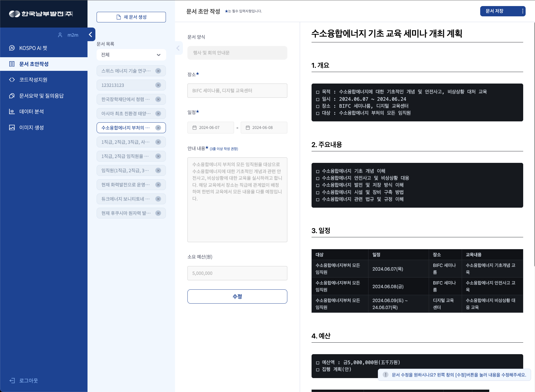Click the image generation picture icon
The height and width of the screenshot is (392, 535).
pos(12,127)
